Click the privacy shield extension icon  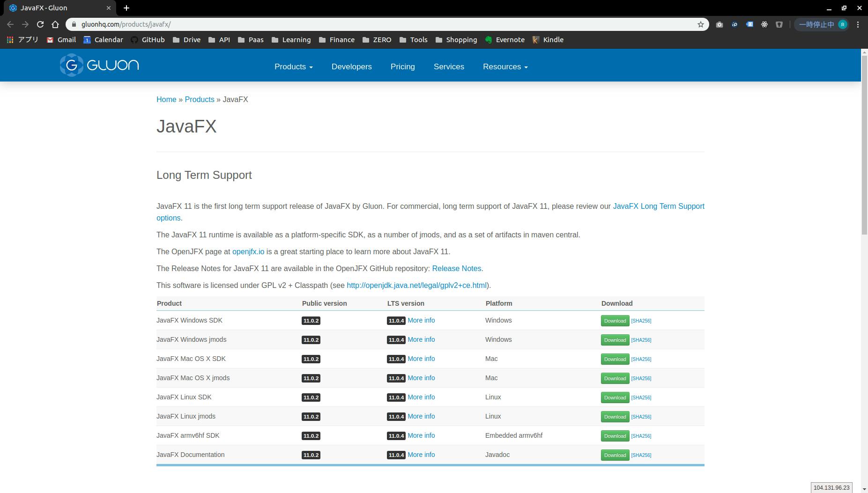click(x=779, y=24)
